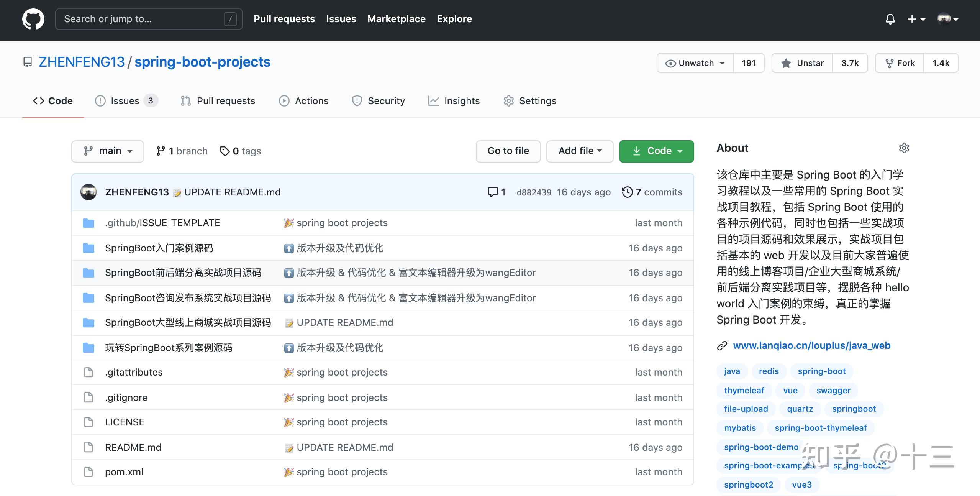Toggle Unwatch on the repository
980x496 pixels.
point(695,63)
